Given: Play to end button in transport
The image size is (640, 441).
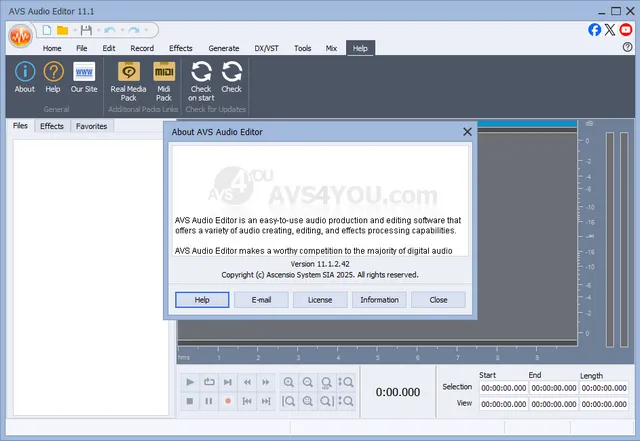Looking at the screenshot, I should click(228, 382).
